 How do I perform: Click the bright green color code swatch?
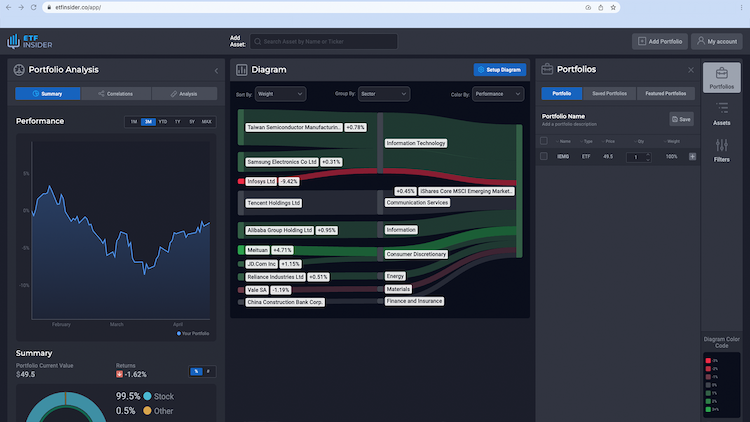coord(708,409)
